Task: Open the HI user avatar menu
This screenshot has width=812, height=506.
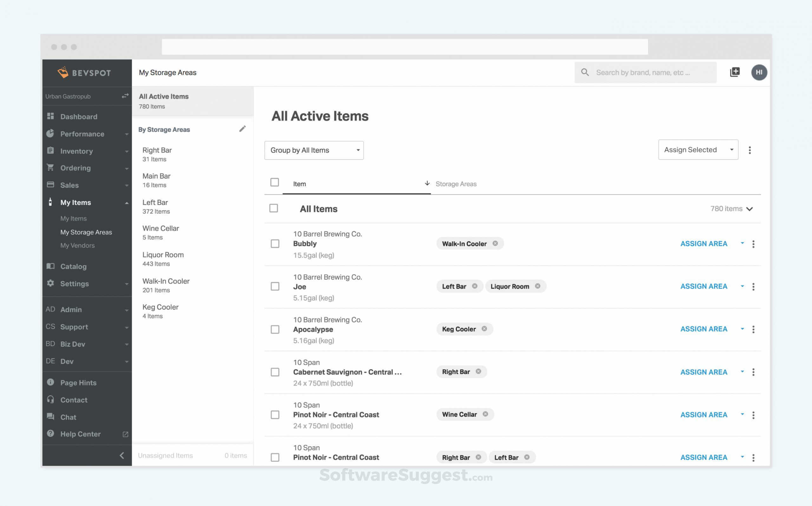Action: click(759, 72)
